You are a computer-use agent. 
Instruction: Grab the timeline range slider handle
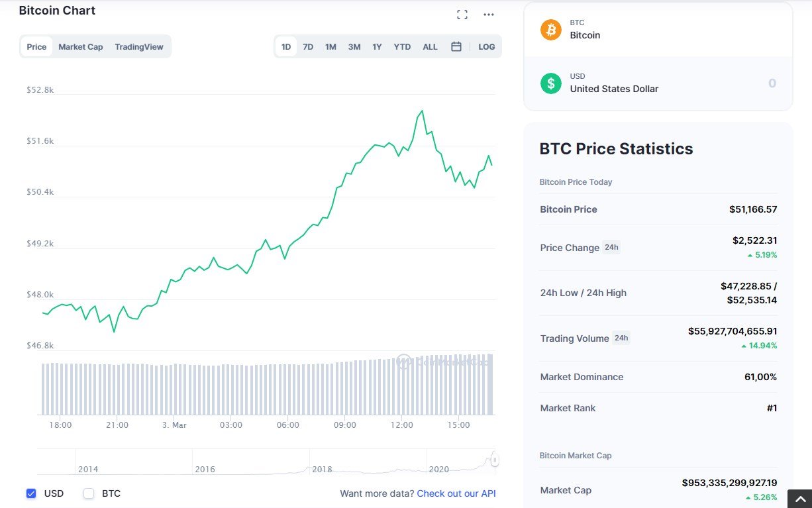click(x=494, y=460)
